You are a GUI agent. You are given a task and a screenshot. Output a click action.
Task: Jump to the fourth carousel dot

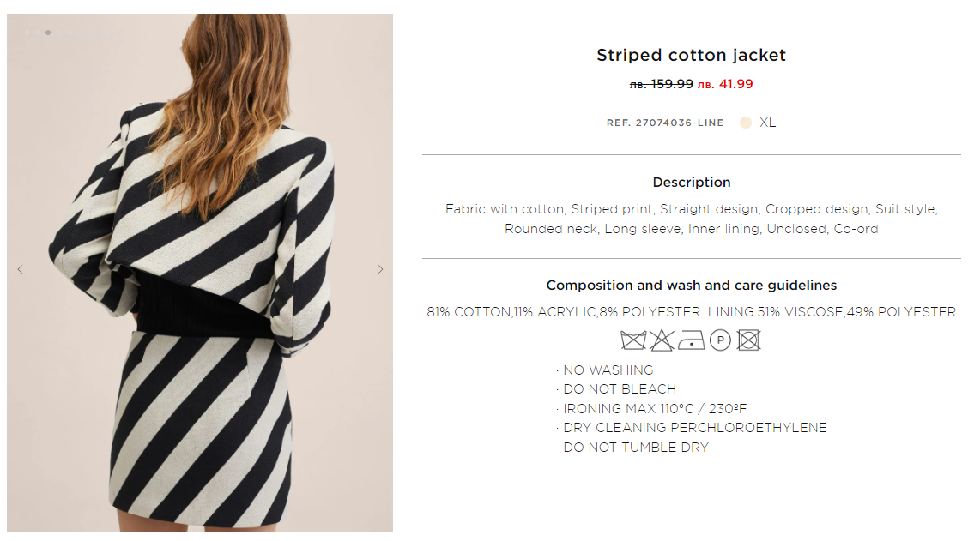tap(59, 33)
